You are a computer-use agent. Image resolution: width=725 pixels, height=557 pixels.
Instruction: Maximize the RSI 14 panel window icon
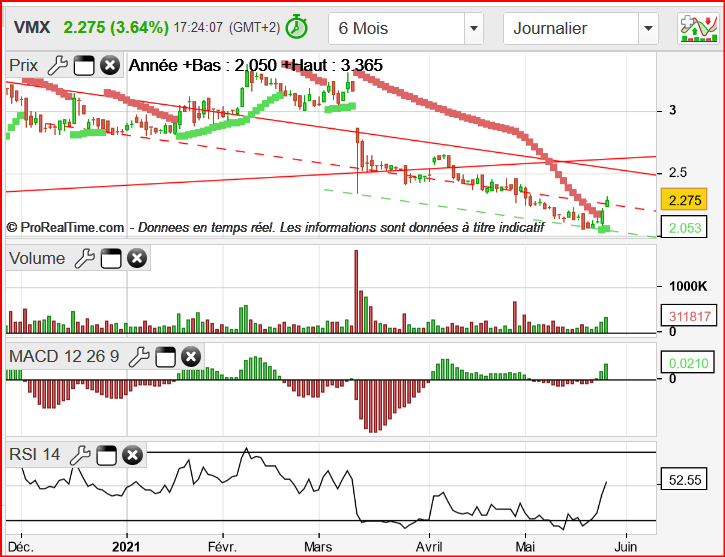point(106,455)
